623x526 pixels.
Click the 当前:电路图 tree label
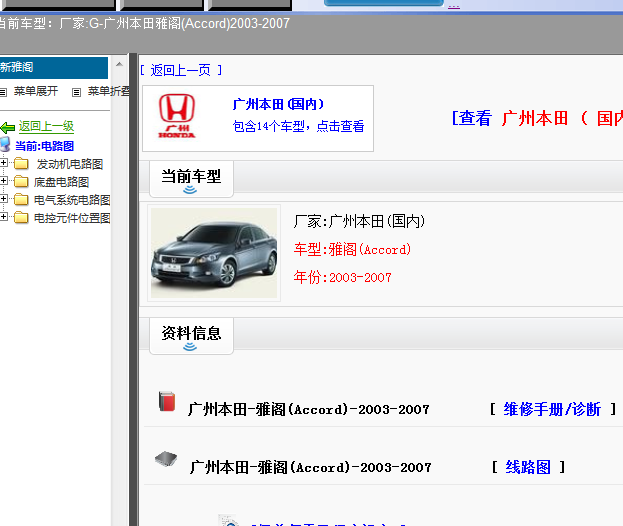point(44,146)
